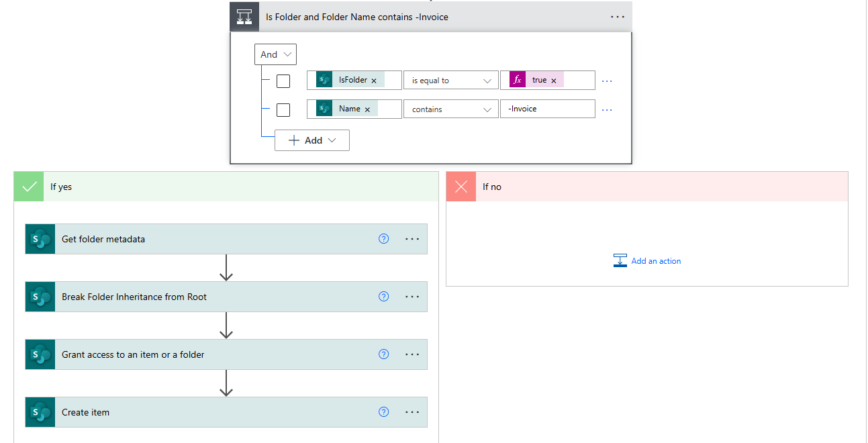Open help for Create item action
The width and height of the screenshot is (868, 443).
[384, 412]
